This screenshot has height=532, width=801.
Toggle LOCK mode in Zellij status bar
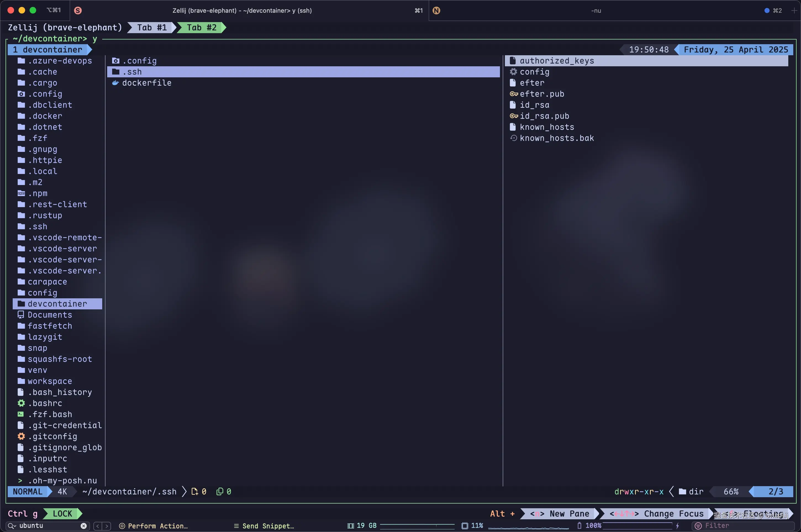click(x=62, y=514)
